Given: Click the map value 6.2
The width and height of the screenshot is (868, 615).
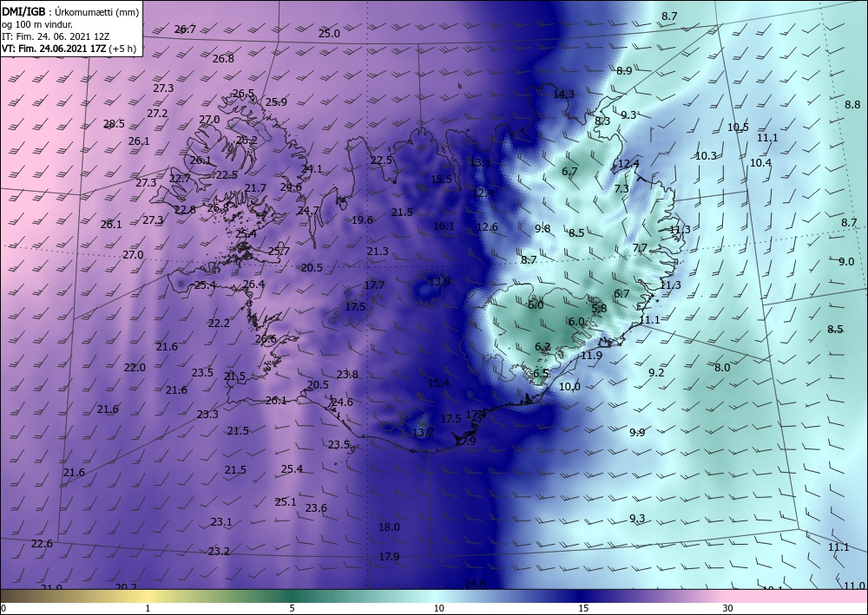Looking at the screenshot, I should [x=542, y=347].
